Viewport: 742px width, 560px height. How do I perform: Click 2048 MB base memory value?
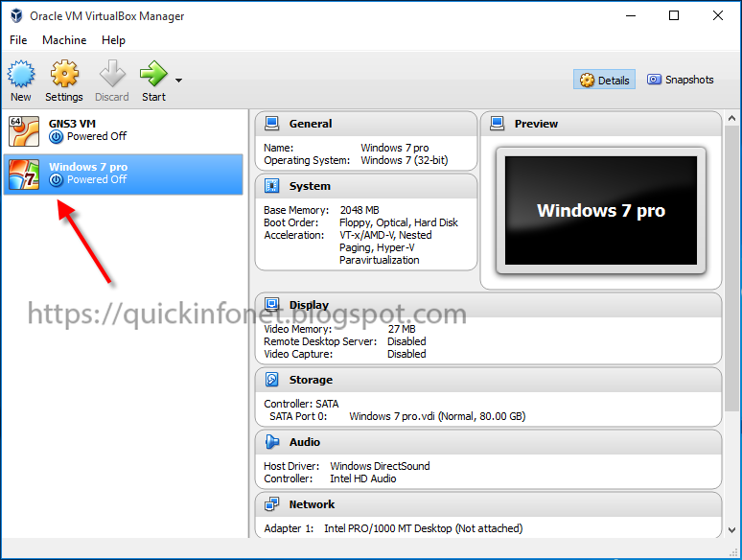coord(359,210)
